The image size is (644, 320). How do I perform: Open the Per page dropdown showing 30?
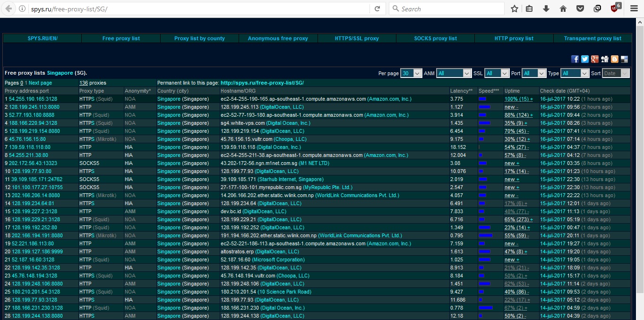(x=411, y=73)
